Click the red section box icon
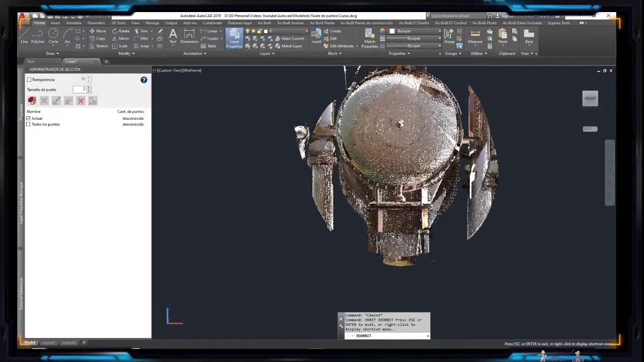This screenshot has height=362, width=644. click(32, 101)
